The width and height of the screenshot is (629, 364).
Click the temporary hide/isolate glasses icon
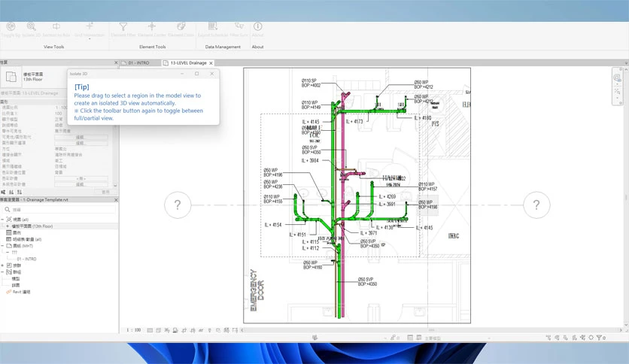click(x=201, y=330)
